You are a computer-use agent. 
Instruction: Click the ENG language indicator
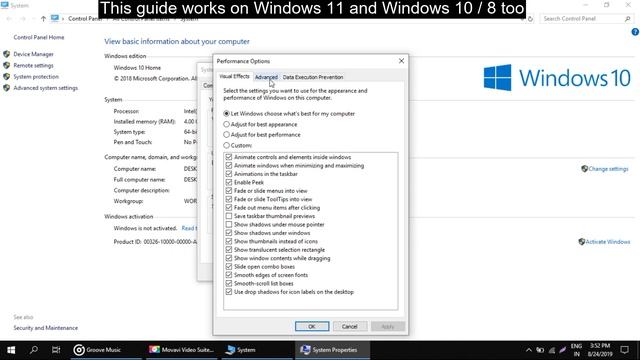coord(576,350)
